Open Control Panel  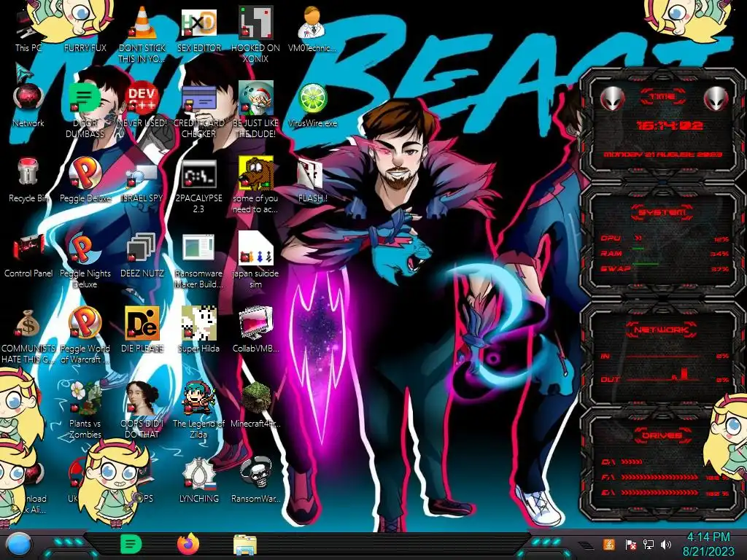click(28, 255)
